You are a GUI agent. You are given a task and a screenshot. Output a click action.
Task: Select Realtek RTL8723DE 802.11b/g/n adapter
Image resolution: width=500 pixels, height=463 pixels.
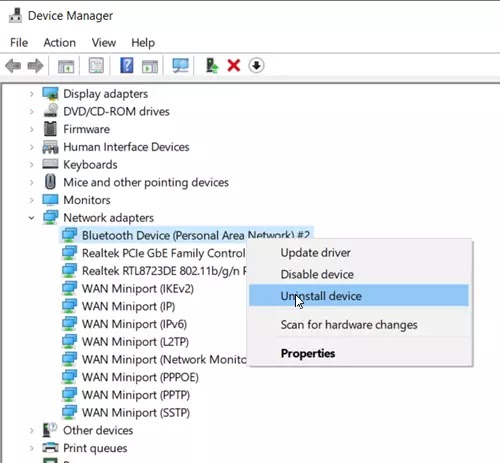164,271
